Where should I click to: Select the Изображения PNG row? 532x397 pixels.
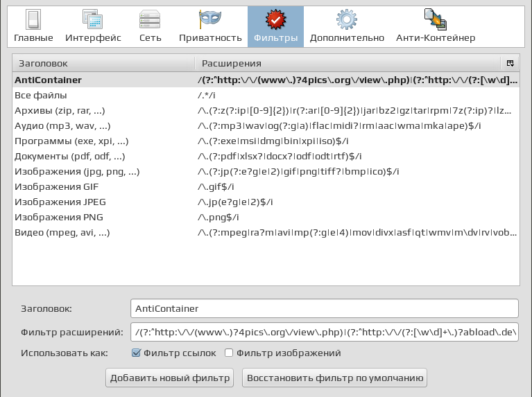(x=266, y=218)
